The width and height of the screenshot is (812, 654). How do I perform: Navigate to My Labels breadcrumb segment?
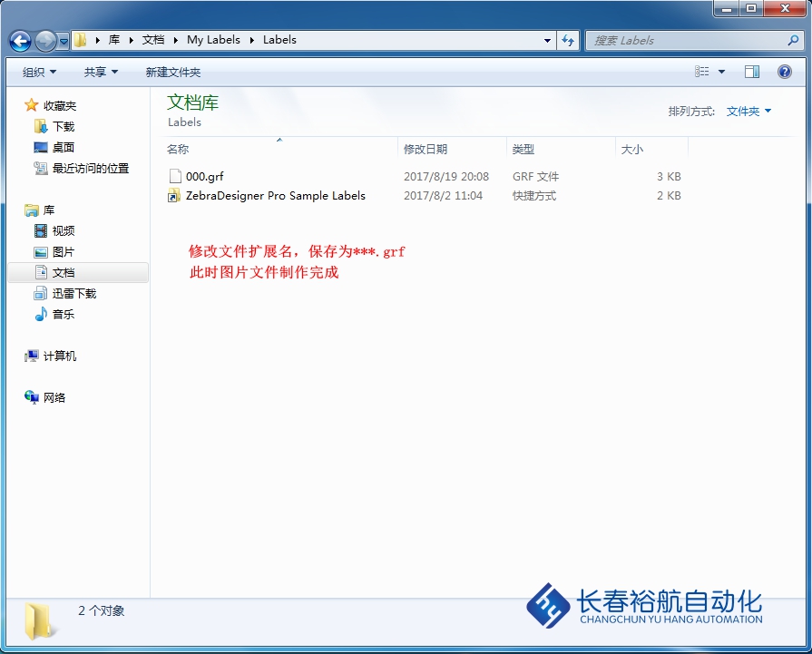(x=213, y=40)
